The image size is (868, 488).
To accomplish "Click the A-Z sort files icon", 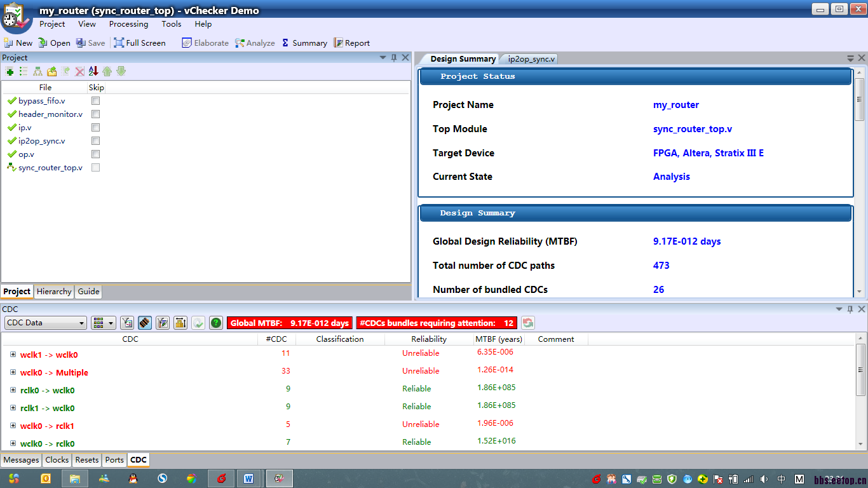I will [x=93, y=71].
